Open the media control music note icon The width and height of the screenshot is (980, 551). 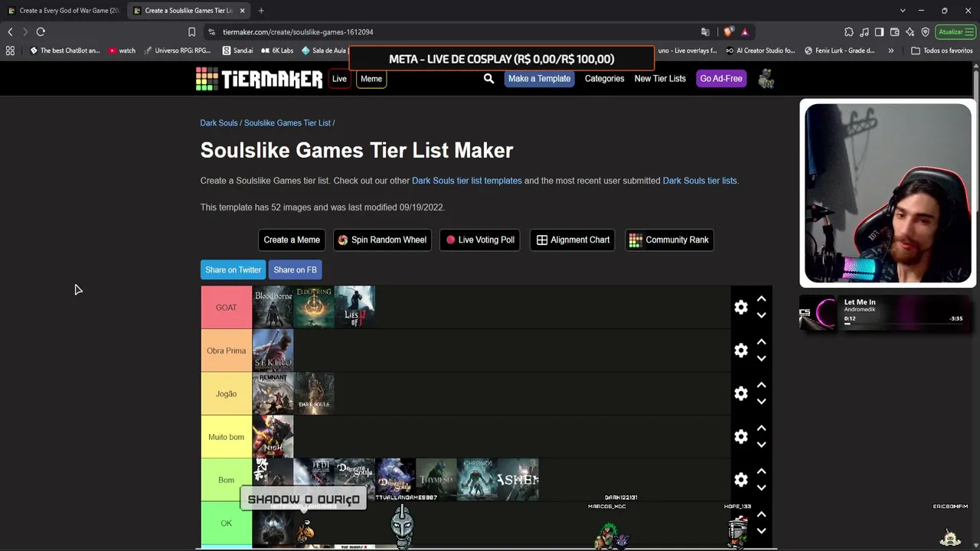[x=864, y=32]
